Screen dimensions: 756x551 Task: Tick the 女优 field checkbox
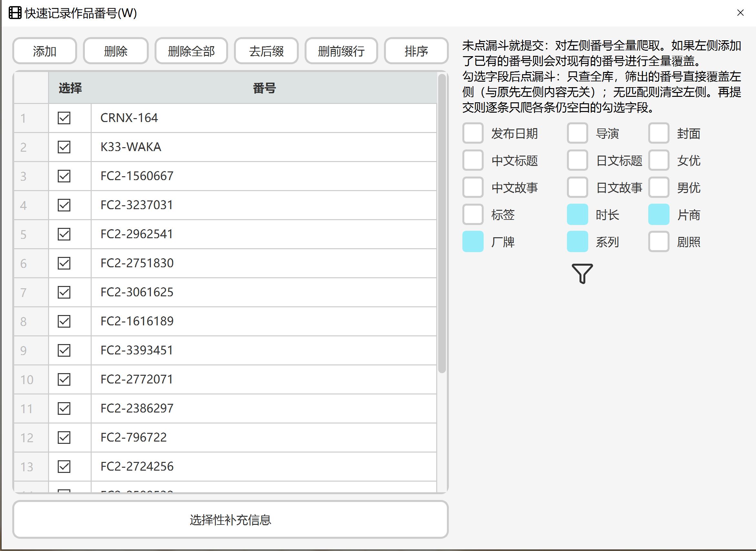click(658, 160)
